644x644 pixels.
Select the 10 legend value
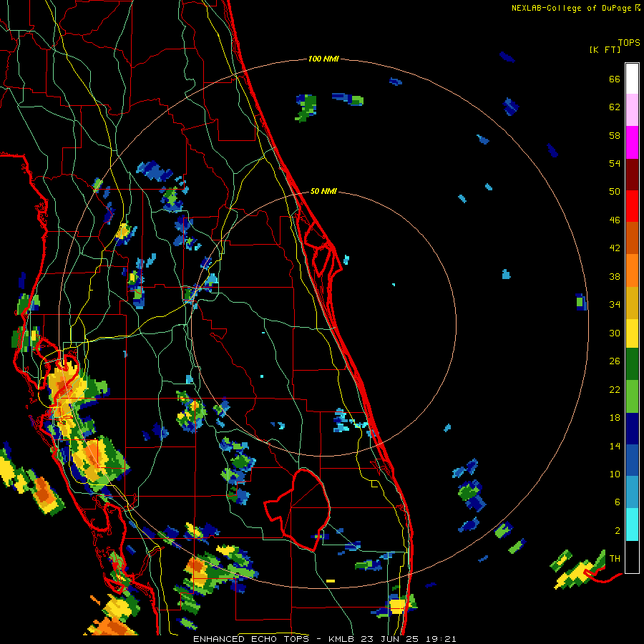coord(615,474)
